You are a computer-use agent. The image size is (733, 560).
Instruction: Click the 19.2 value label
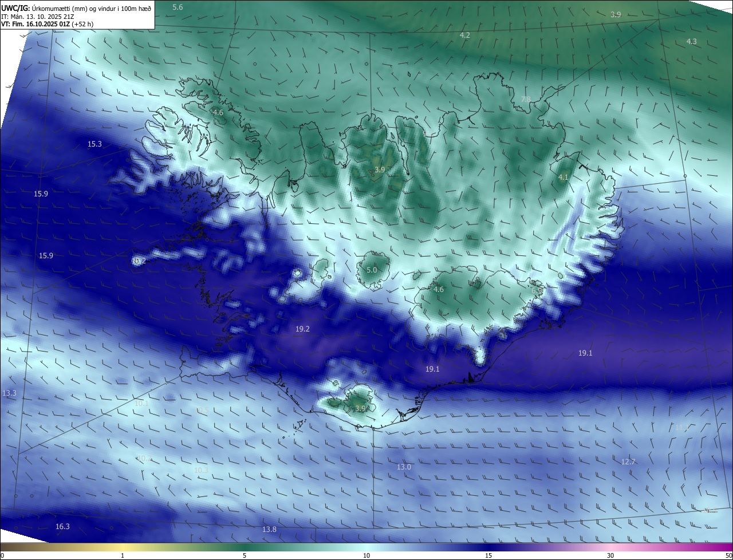tap(302, 329)
